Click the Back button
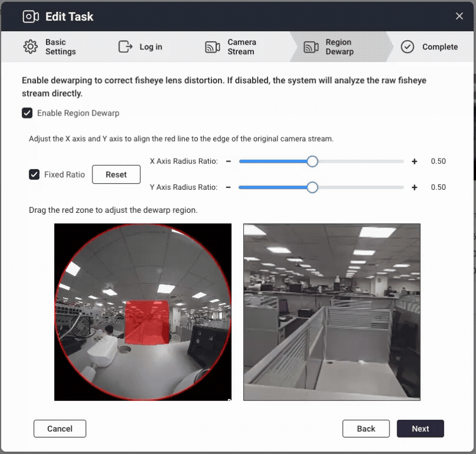This screenshot has width=476, height=454. pos(366,429)
